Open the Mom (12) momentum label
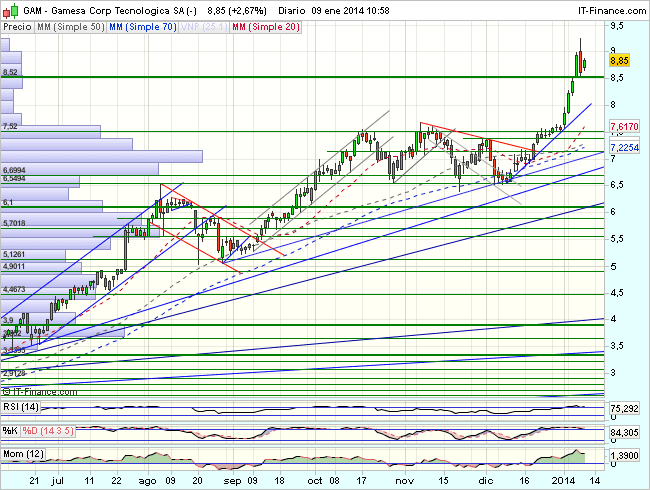The height and width of the screenshot is (490, 650). (x=23, y=454)
